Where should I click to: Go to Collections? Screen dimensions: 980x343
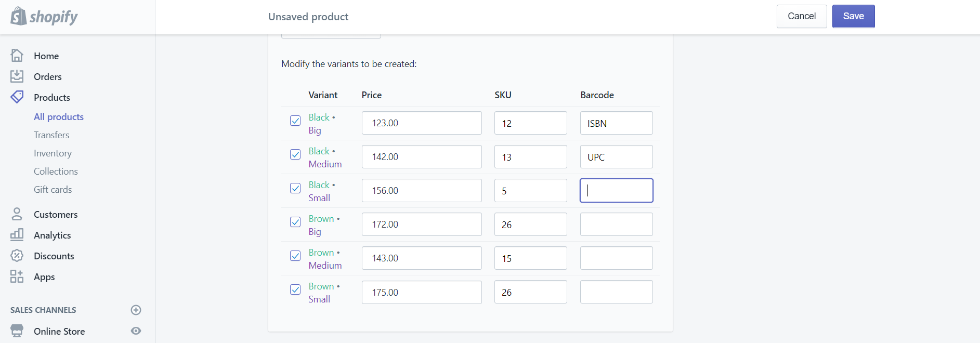coord(56,171)
